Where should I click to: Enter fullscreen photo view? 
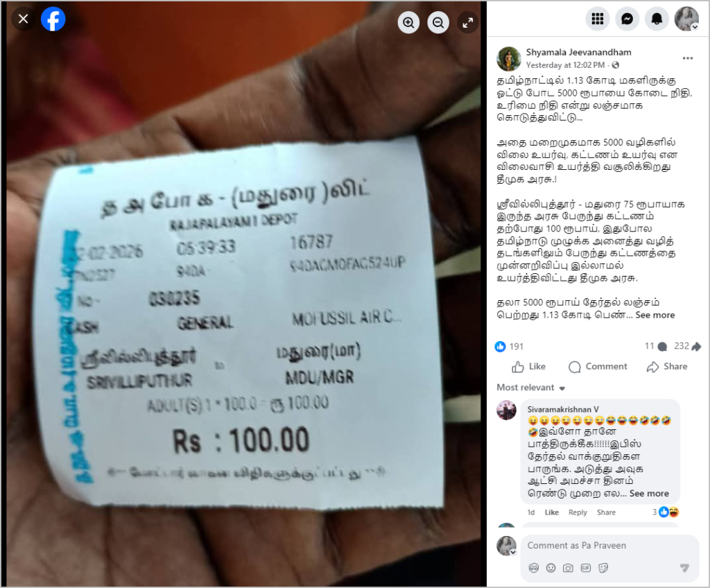468,22
